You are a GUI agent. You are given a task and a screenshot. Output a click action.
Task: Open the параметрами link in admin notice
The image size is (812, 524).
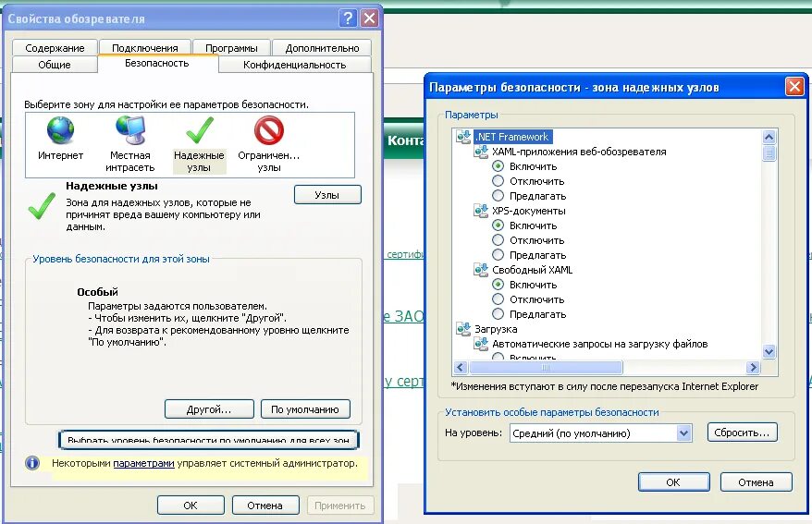143,464
